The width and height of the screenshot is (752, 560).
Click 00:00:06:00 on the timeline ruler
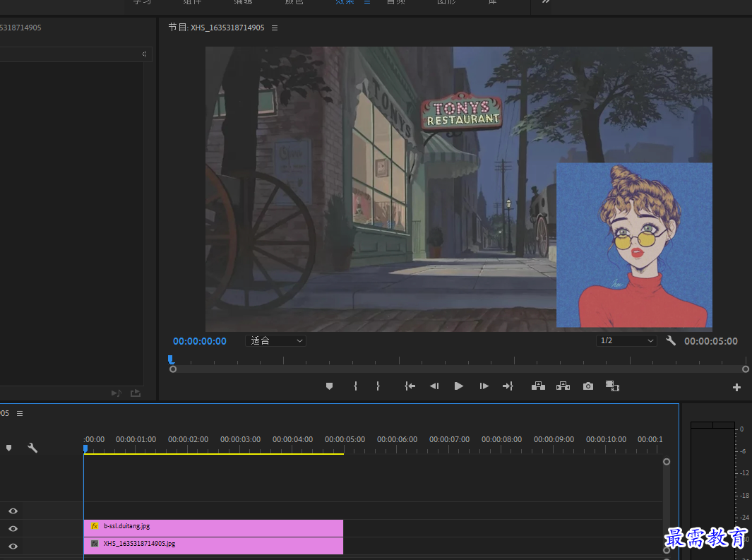(x=397, y=439)
